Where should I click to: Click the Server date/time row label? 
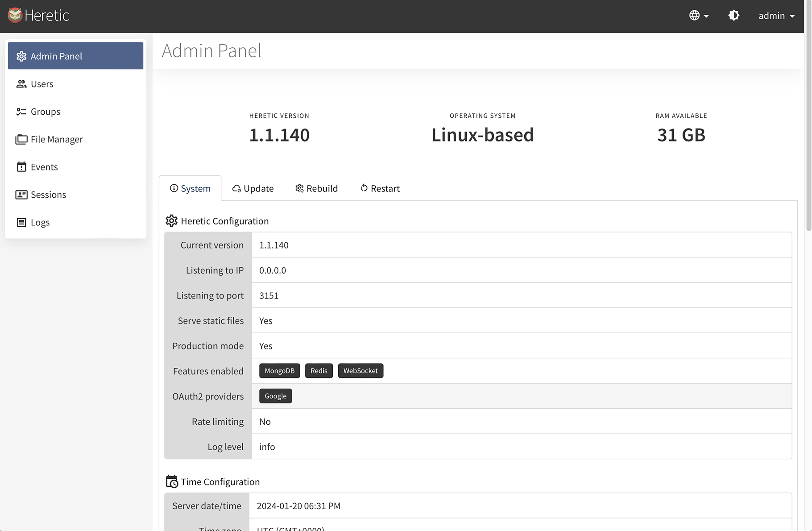tap(207, 506)
